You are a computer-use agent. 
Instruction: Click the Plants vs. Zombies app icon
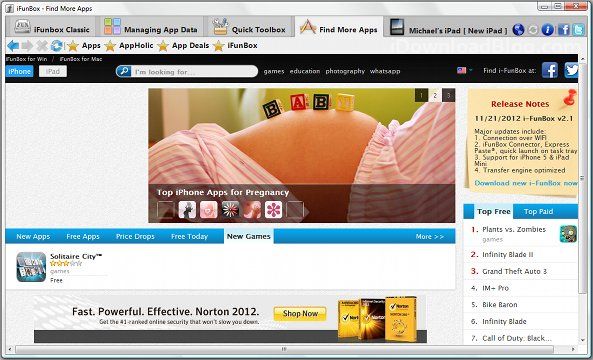click(x=568, y=234)
